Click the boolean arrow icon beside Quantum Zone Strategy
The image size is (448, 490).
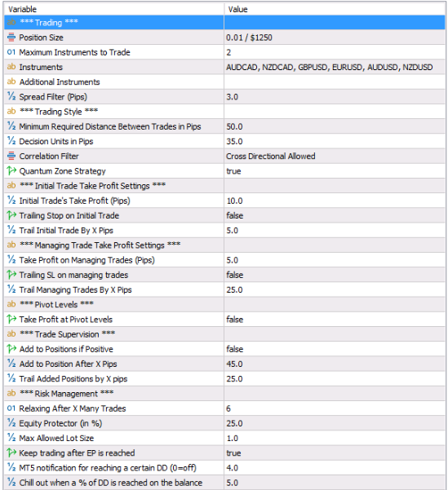coord(11,170)
